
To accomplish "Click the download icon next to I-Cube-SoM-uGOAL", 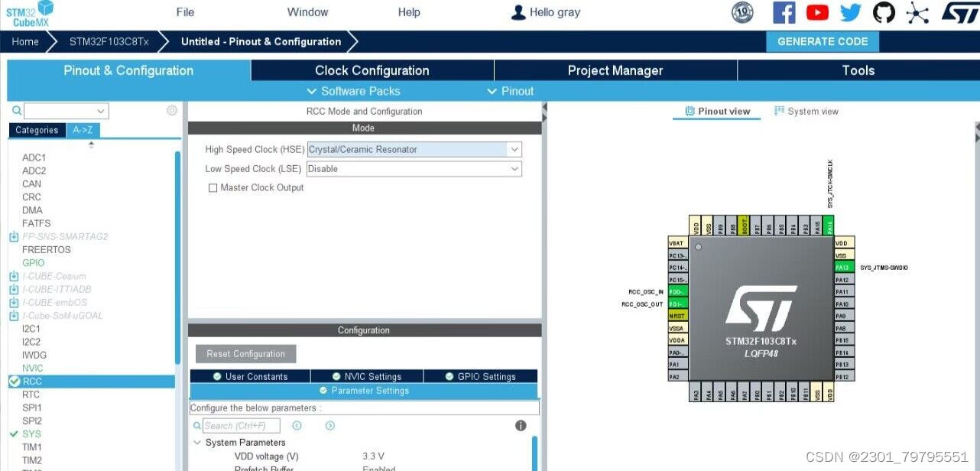I will coord(14,316).
